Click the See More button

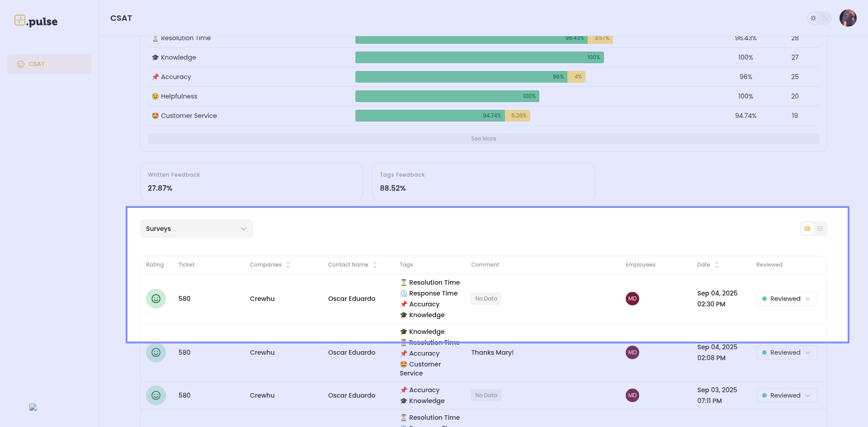pyautogui.click(x=483, y=139)
